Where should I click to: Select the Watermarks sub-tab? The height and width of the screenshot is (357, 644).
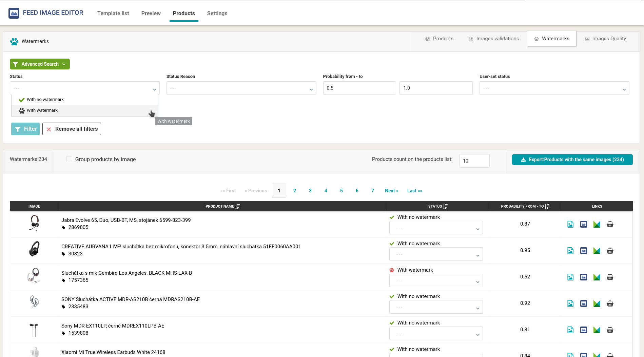pyautogui.click(x=552, y=39)
